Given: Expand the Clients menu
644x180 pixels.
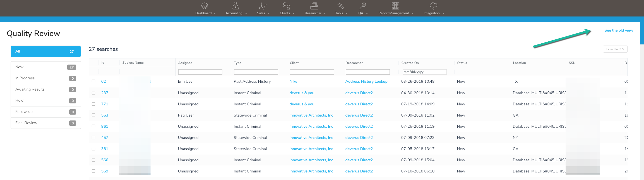Looking at the screenshot, I should coord(287,13).
